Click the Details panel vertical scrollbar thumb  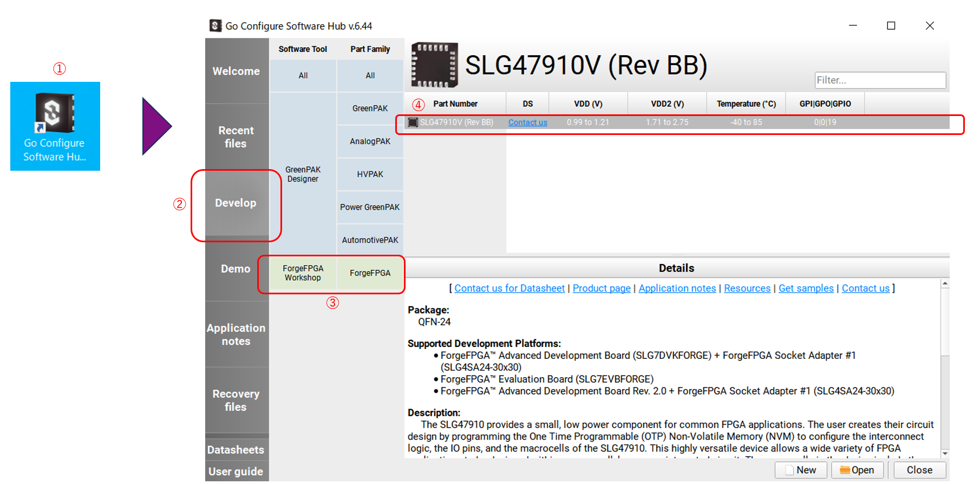click(945, 322)
